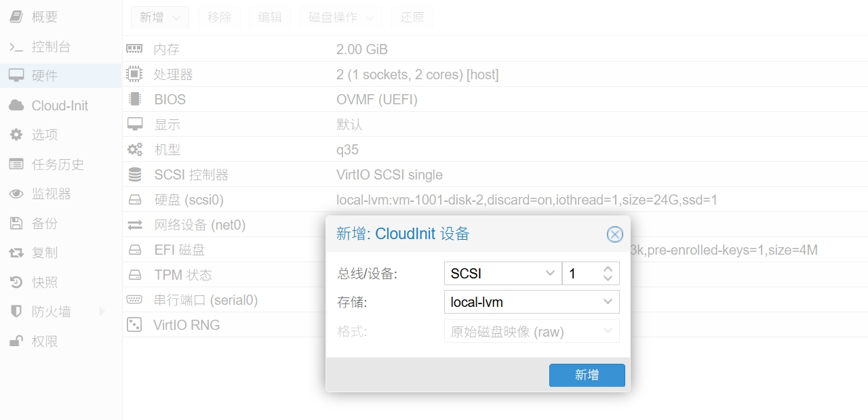Select the 权限 unlock icon
This screenshot has height=420, width=868.
(16, 341)
